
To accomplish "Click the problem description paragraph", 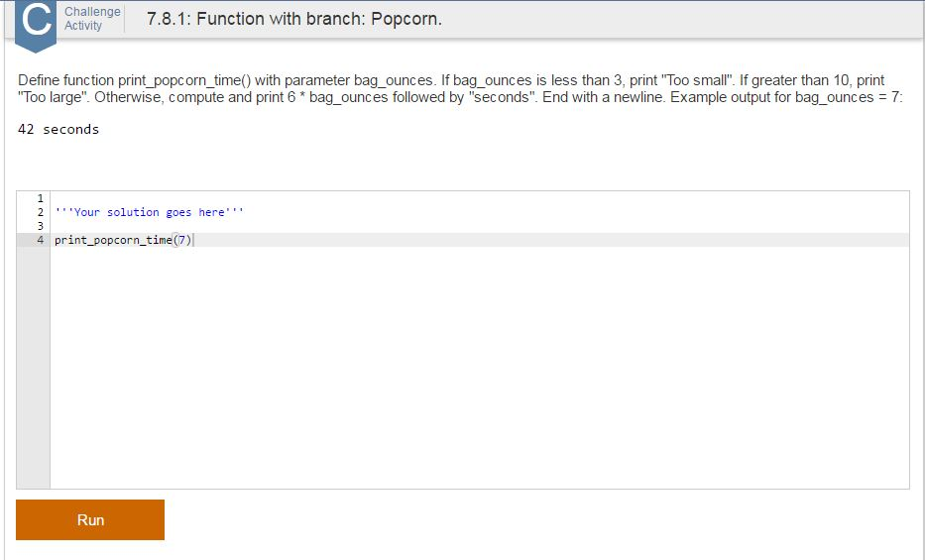I will [x=460, y=88].
